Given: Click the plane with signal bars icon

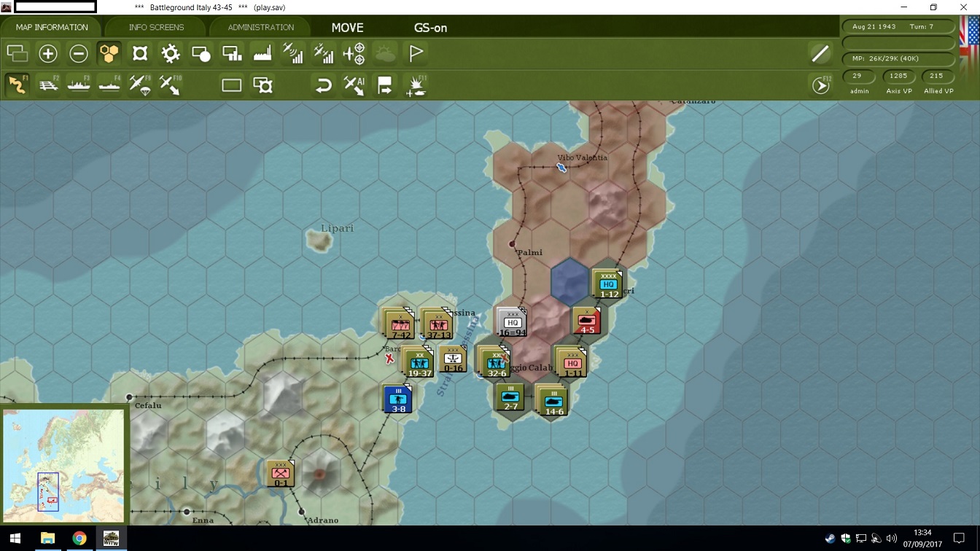Looking at the screenshot, I should pyautogui.click(x=293, y=53).
